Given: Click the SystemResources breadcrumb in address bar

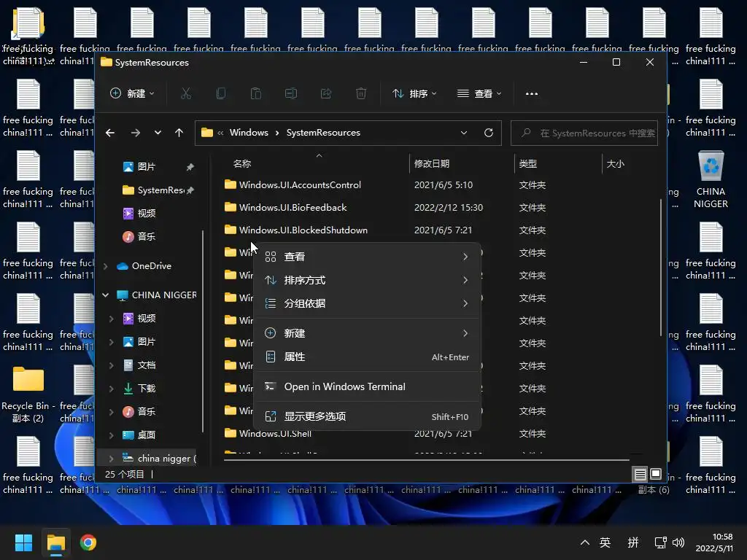Looking at the screenshot, I should point(323,133).
